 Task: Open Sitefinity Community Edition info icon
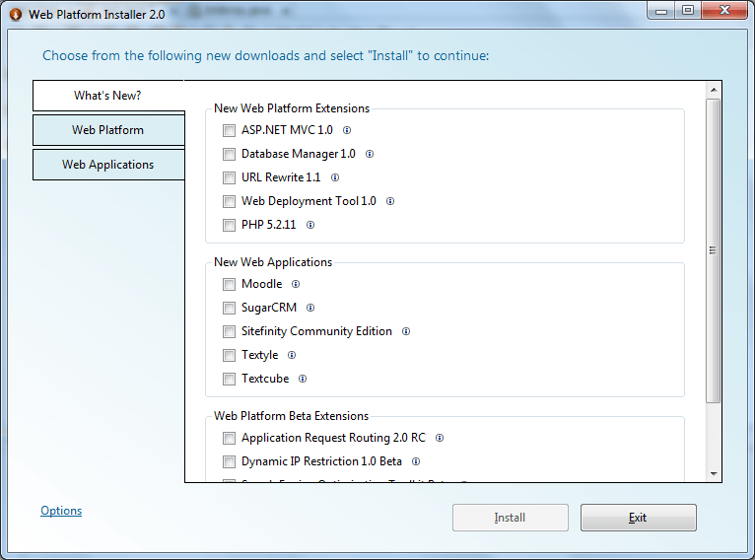tap(406, 331)
